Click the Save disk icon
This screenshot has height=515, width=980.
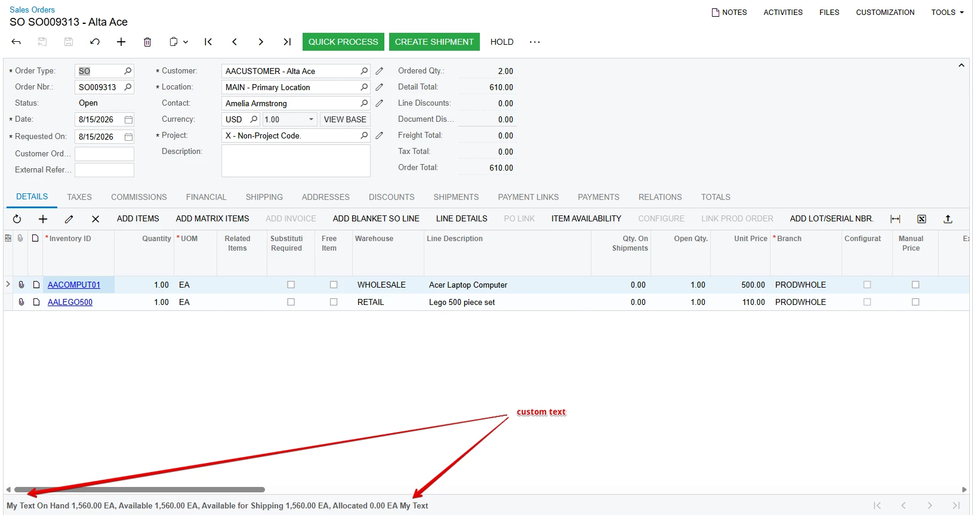(69, 42)
